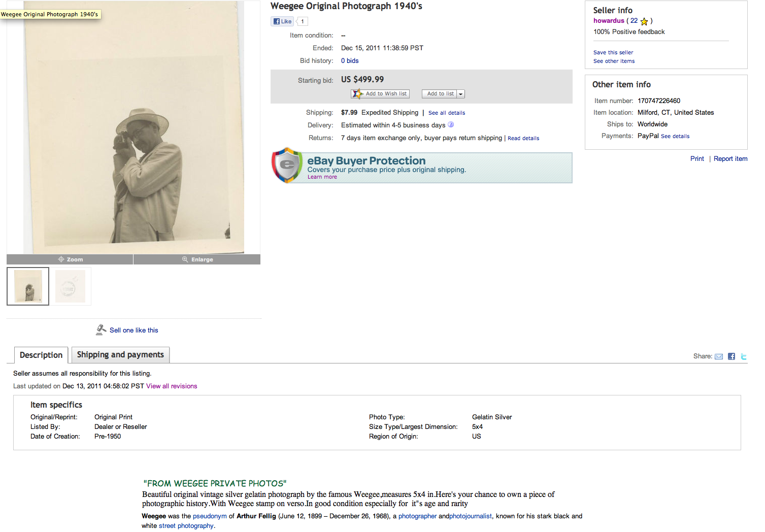The image size is (765, 532).
Task: Click the seller feedback star icon
Action: click(644, 21)
